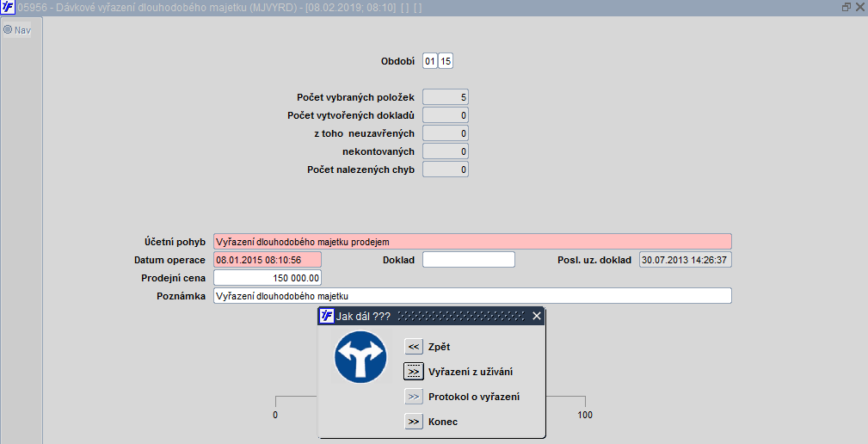
Task: Click the Prodejní cena label
Action: (x=173, y=278)
